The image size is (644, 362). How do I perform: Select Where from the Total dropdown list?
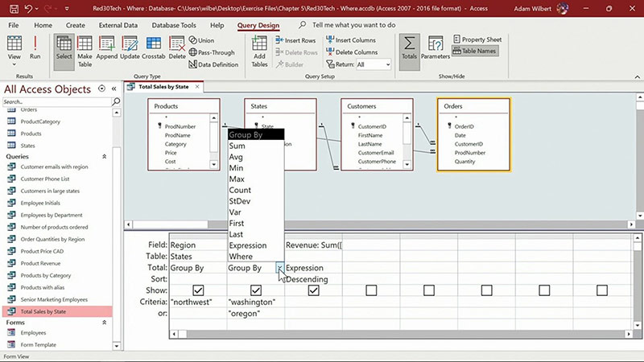[x=256, y=257]
